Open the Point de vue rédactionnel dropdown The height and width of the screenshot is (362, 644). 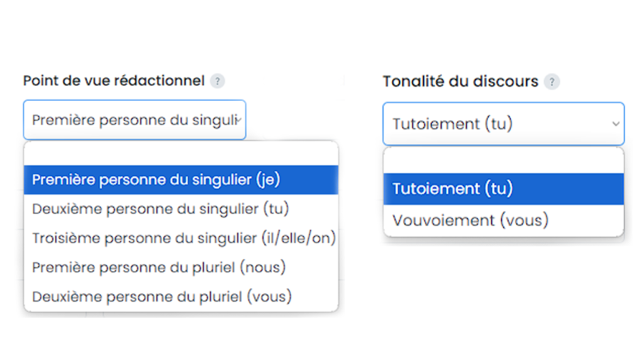[x=135, y=120]
